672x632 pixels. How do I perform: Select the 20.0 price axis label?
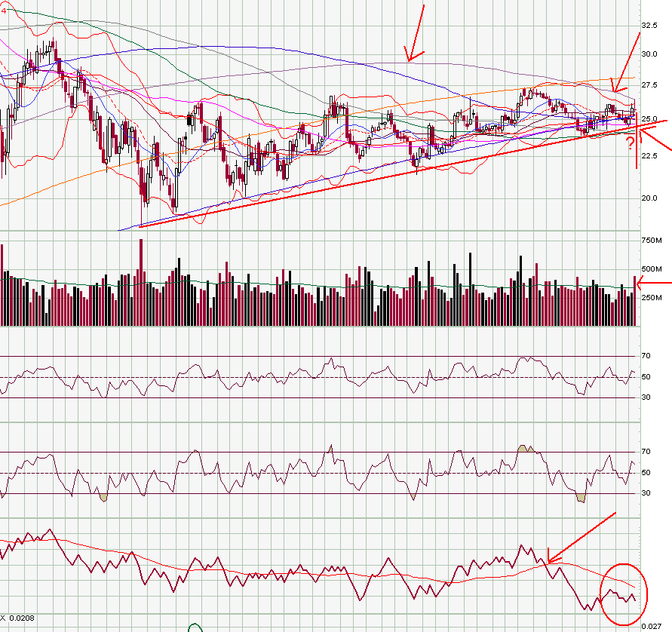coord(649,198)
